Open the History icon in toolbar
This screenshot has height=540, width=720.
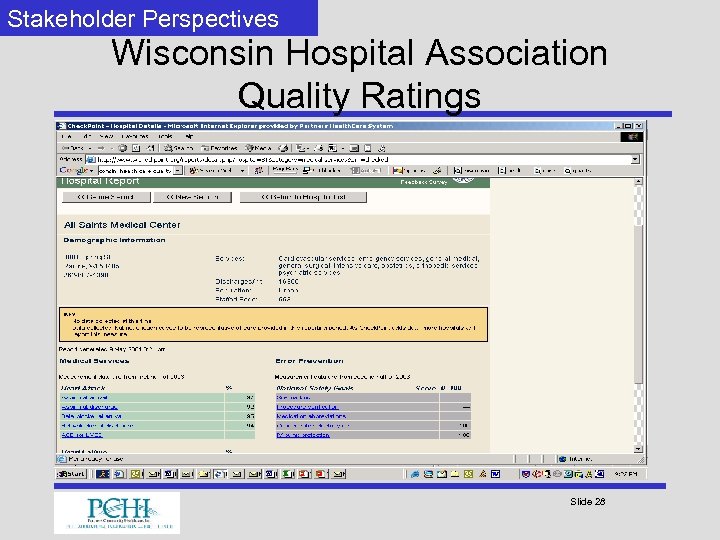284,148
